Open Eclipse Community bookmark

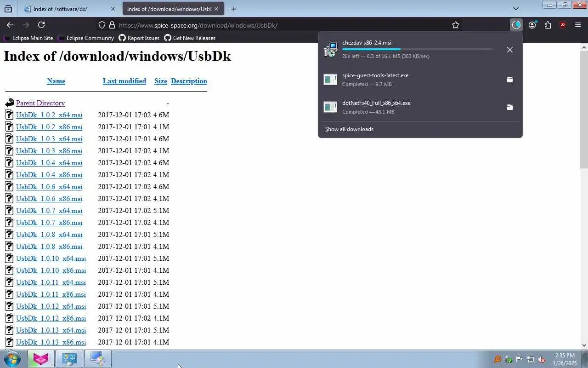click(x=85, y=38)
